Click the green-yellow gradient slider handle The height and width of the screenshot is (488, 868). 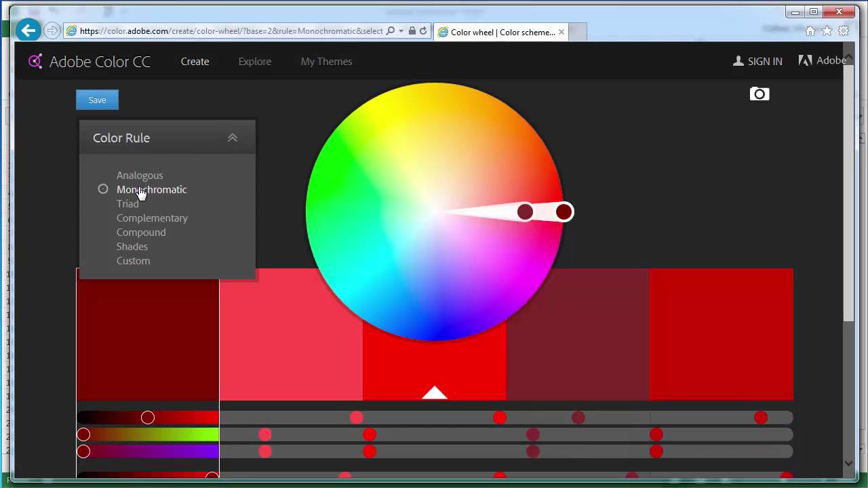[83, 434]
